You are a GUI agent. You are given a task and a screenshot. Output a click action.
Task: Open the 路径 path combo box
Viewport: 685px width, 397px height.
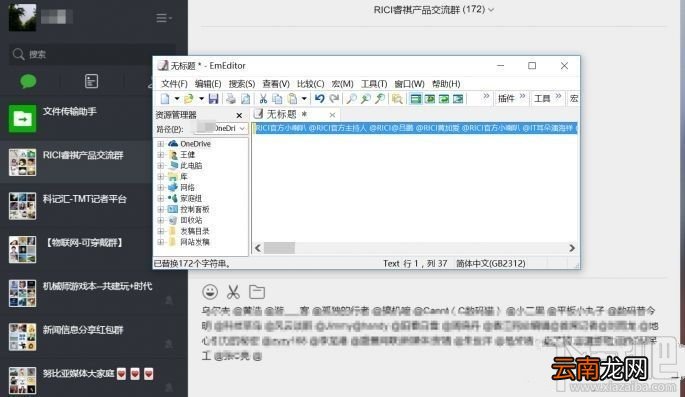[221, 128]
